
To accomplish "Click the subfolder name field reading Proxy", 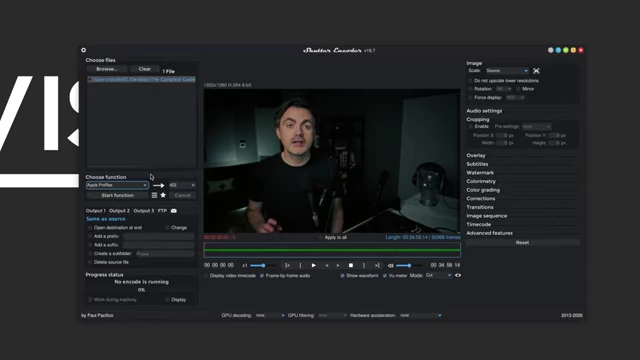I will pos(165,254).
